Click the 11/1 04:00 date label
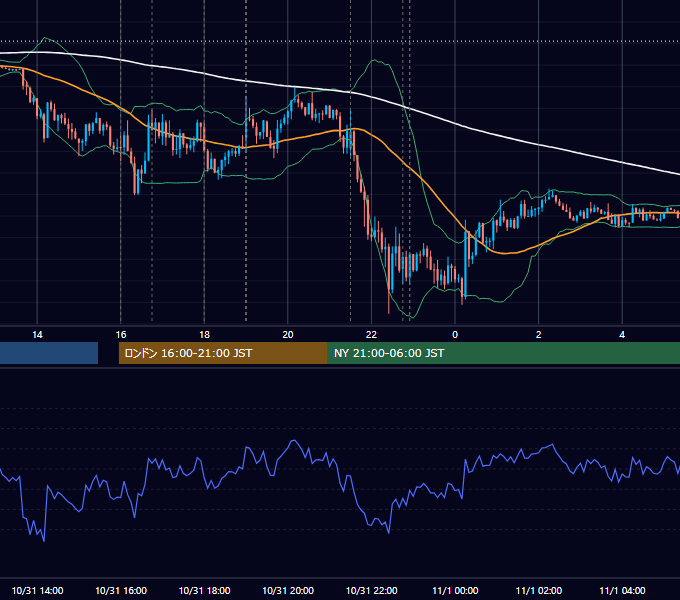 [x=622, y=590]
